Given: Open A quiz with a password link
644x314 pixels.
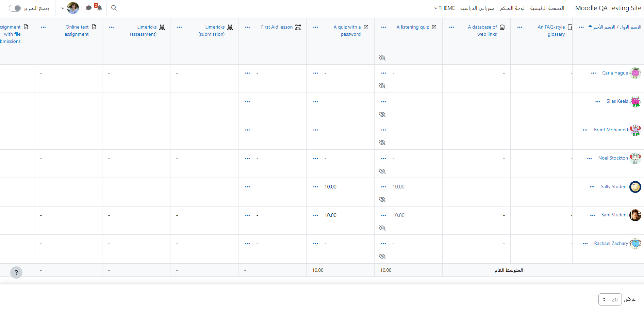Looking at the screenshot, I should pyautogui.click(x=347, y=31).
